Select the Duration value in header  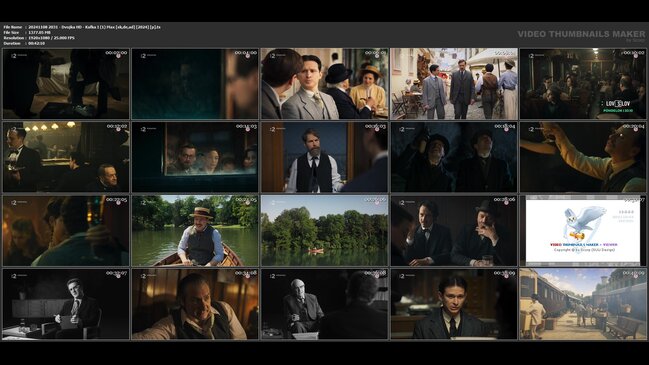36,43
